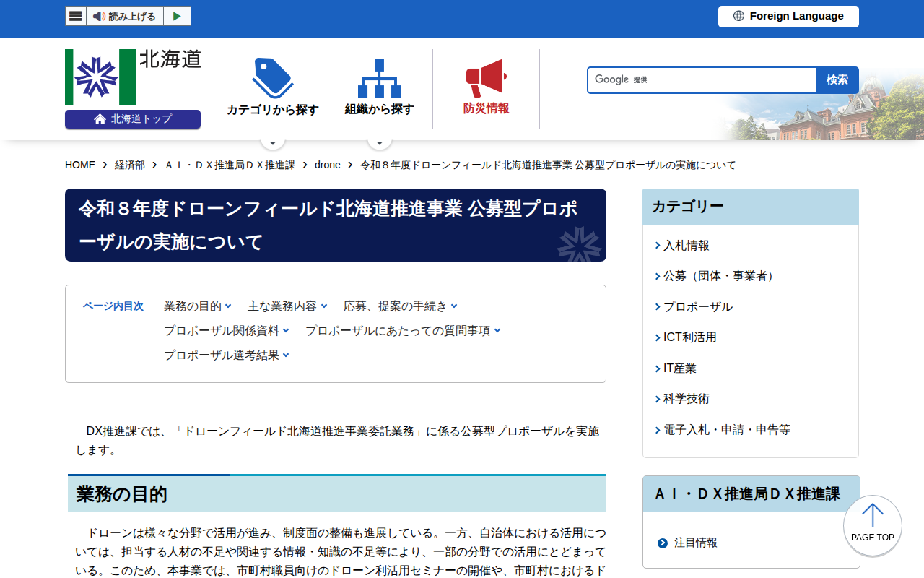Jump to プロポーザルにあたっての質問事項 section
Image resolution: width=924 pixels, height=578 pixels.
pos(403,331)
